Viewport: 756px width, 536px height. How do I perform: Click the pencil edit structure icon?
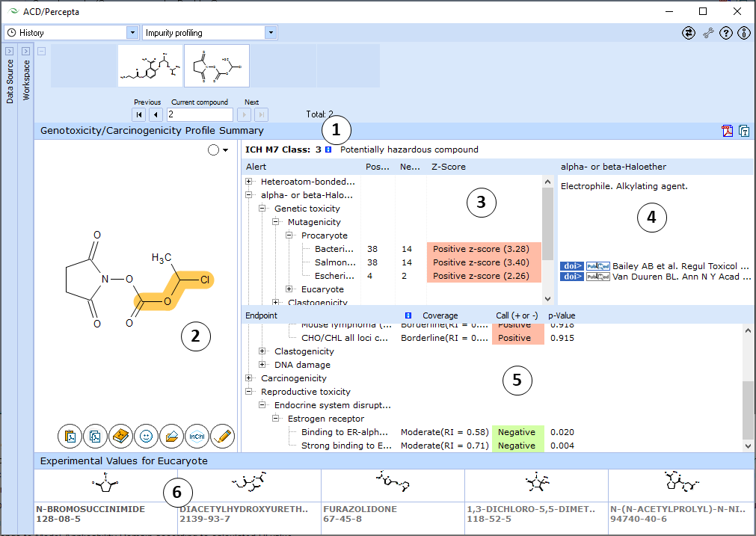point(222,436)
